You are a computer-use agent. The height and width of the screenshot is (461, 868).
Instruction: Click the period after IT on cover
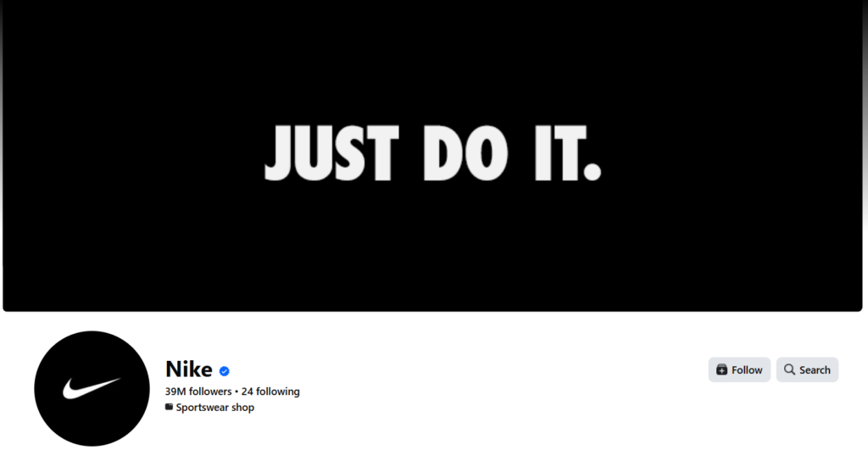(593, 171)
